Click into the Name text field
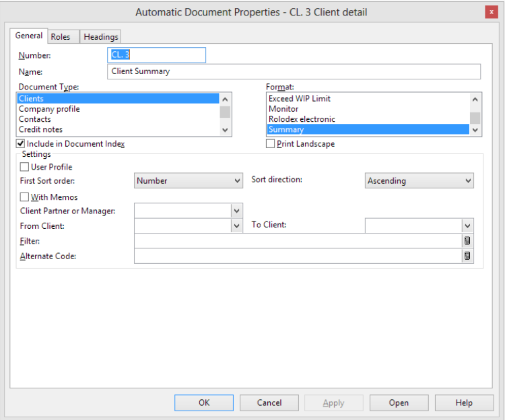 [294, 71]
